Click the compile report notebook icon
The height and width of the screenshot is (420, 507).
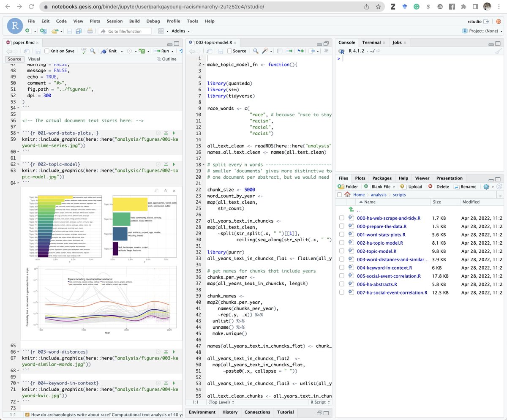tap(280, 51)
